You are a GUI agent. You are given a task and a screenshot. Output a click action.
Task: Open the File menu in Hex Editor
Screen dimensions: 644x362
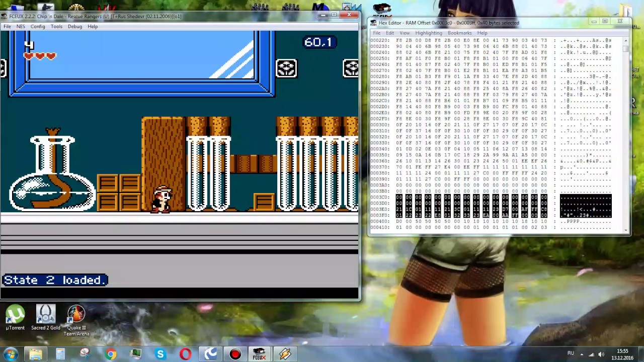[x=377, y=33]
